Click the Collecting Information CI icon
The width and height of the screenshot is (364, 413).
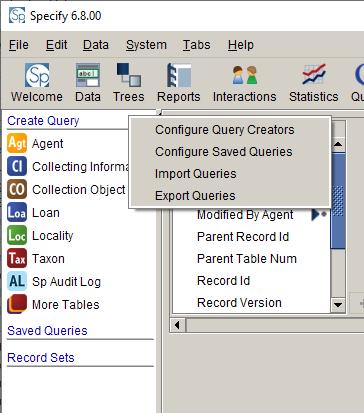[x=17, y=166]
